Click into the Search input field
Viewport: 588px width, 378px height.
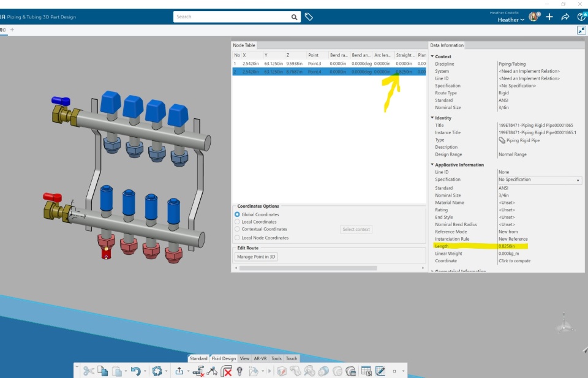click(232, 17)
